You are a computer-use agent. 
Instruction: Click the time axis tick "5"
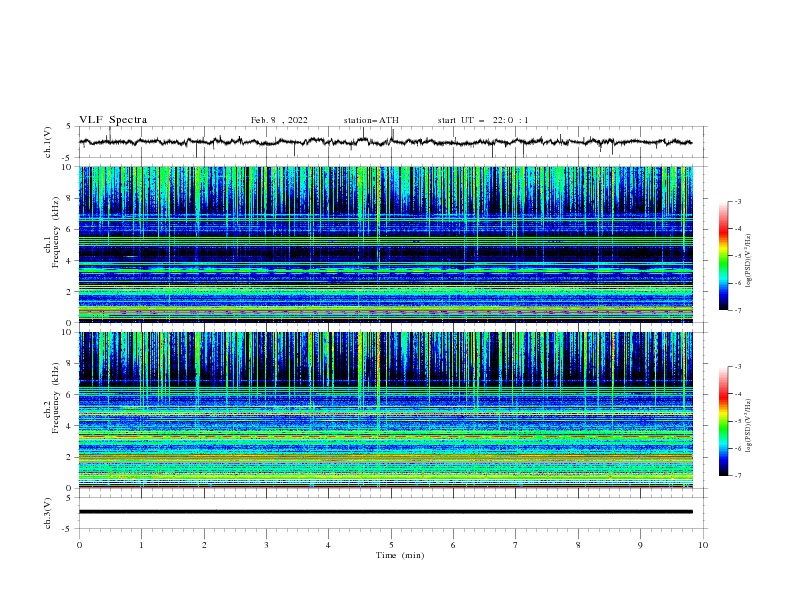coord(391,545)
